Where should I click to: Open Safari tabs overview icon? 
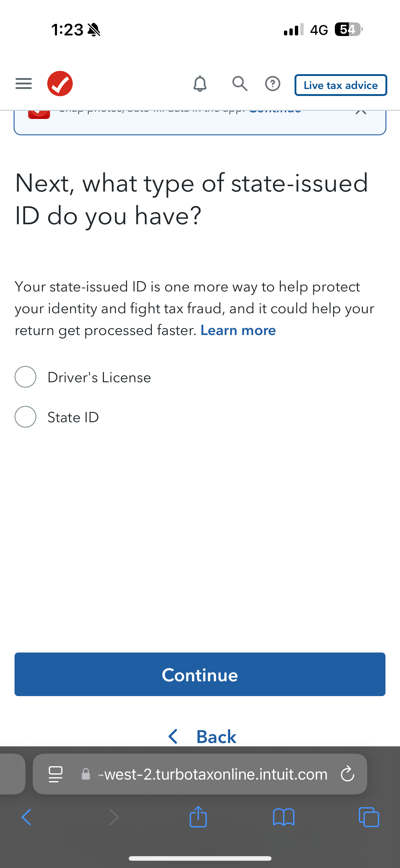point(369,817)
